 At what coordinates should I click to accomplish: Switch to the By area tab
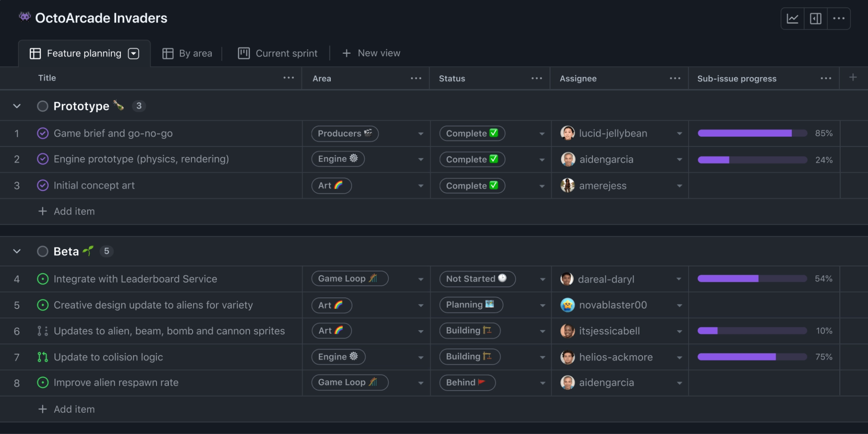pos(187,54)
